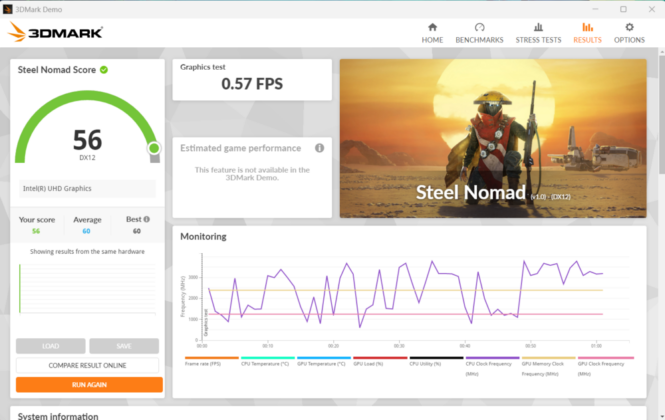Toggle GPU Load legend series

pos(379,361)
